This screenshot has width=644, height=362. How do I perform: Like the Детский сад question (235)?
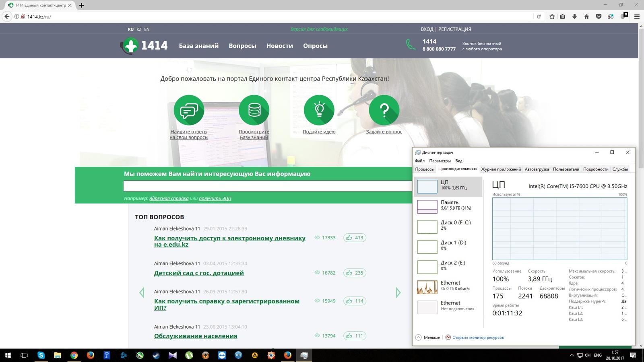(355, 273)
